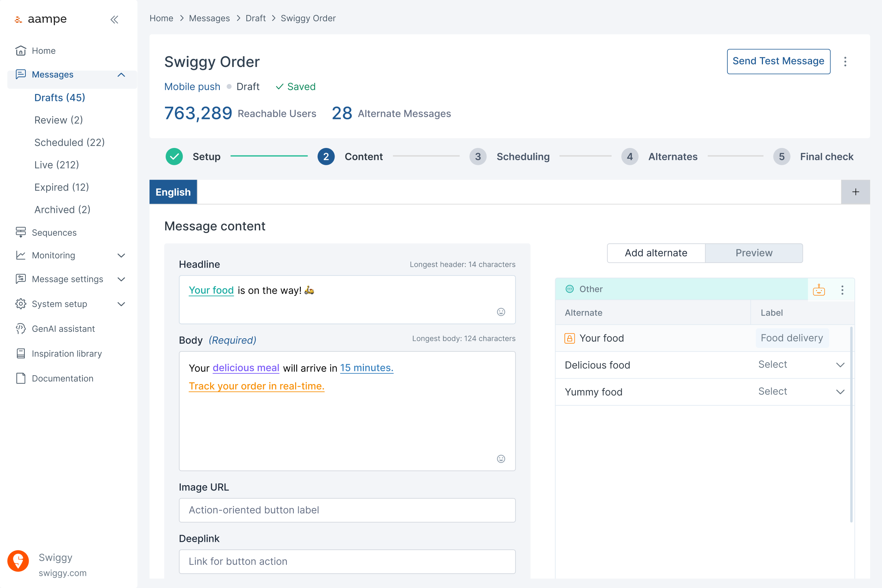Click the Swiggy account logo
This screenshot has height=588, width=882.
tap(18, 561)
